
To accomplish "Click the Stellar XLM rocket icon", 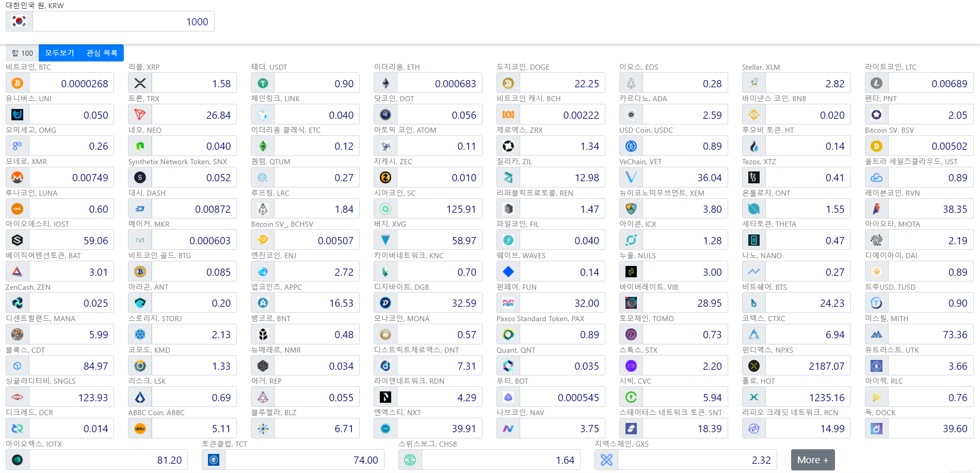I will pyautogui.click(x=754, y=84).
